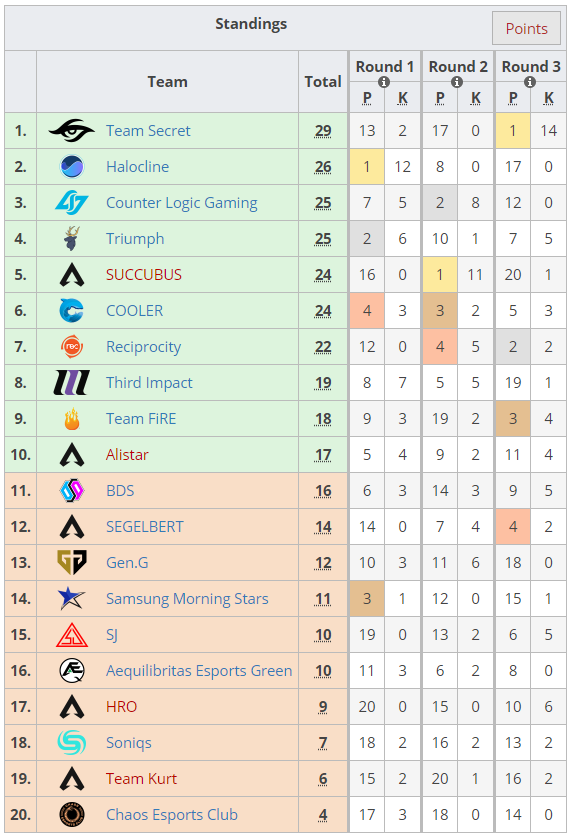Screen dimensions: 572x836
Task: Open the SUCCUBUS team link
Action: [144, 275]
